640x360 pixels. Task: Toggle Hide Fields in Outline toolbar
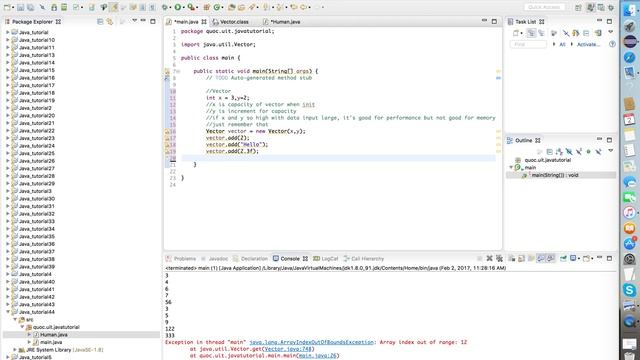point(569,152)
